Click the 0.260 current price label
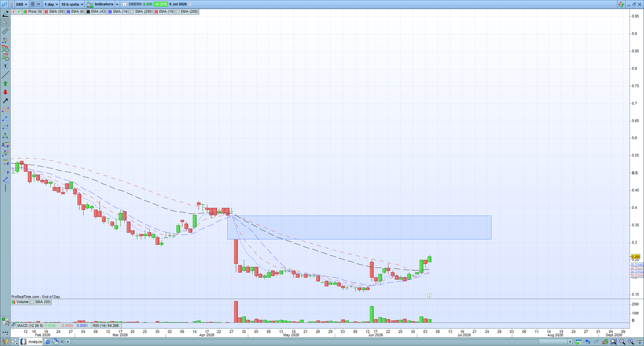 pyautogui.click(x=636, y=257)
